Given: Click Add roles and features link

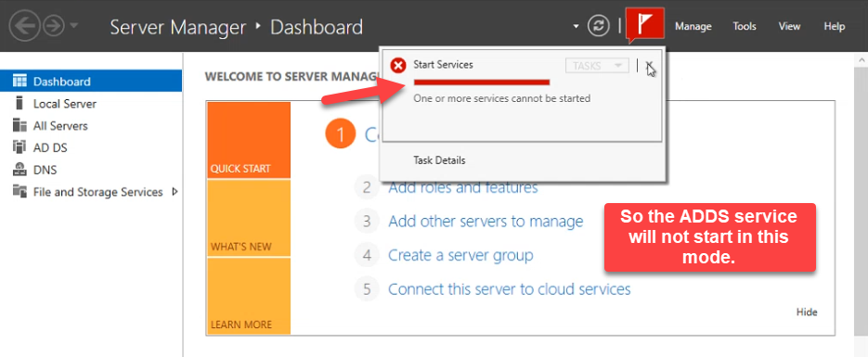Looking at the screenshot, I should point(463,188).
